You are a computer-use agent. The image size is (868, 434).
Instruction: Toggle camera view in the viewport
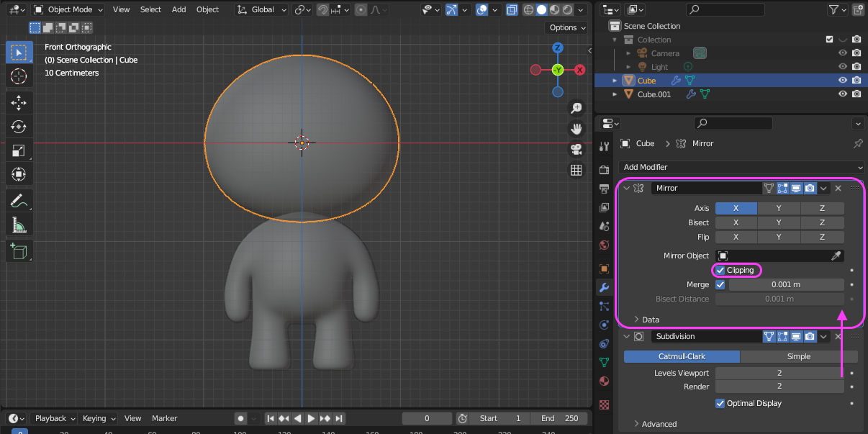tap(576, 150)
